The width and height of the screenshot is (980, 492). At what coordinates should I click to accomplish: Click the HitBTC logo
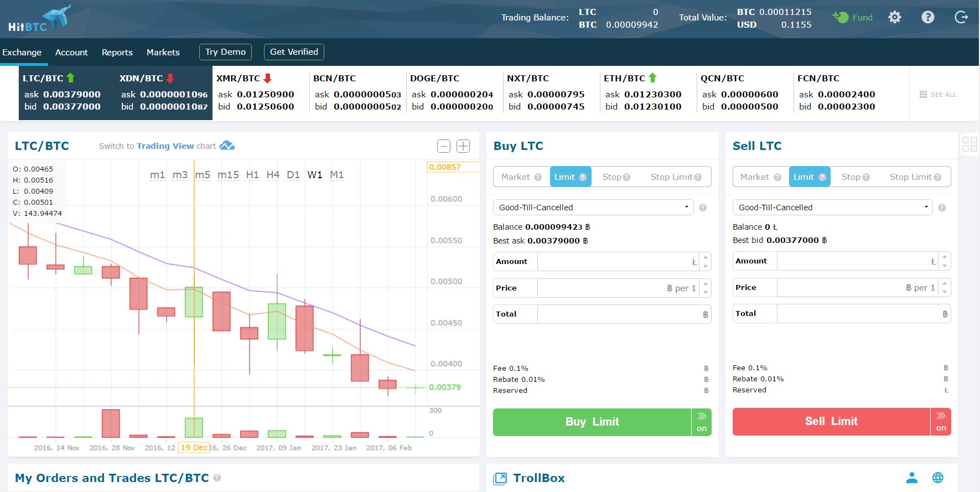click(39, 19)
